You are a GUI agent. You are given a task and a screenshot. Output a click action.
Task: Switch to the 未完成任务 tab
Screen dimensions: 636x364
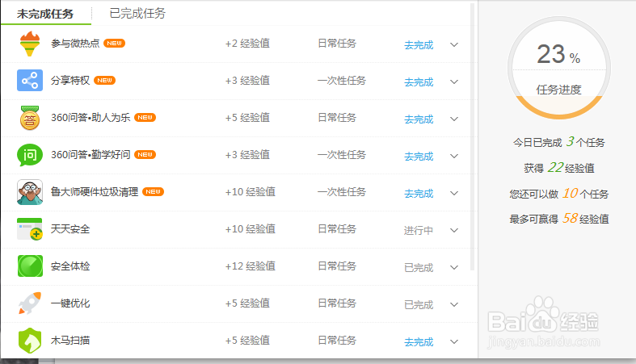45,14
